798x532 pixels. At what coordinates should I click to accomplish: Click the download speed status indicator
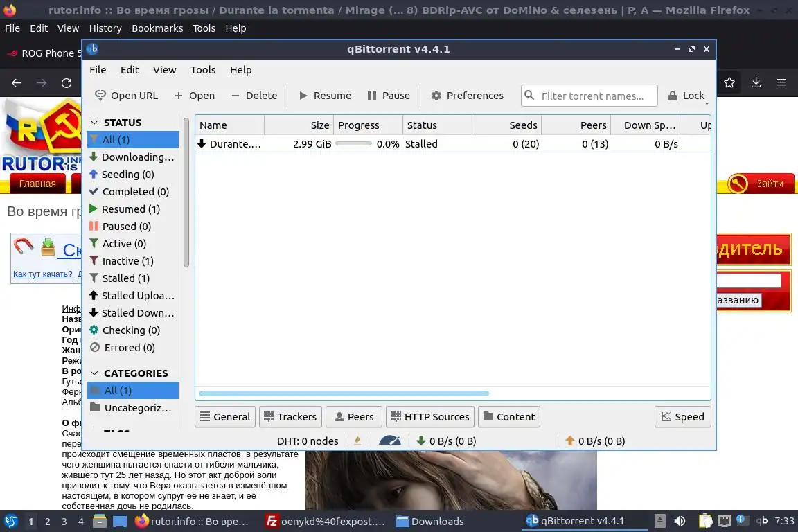coord(446,441)
